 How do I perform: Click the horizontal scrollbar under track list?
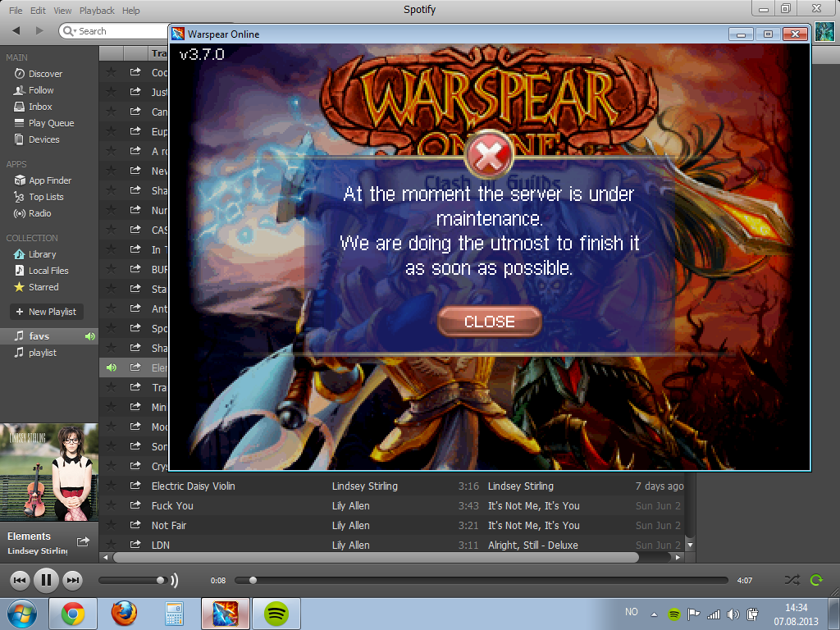pos(376,557)
